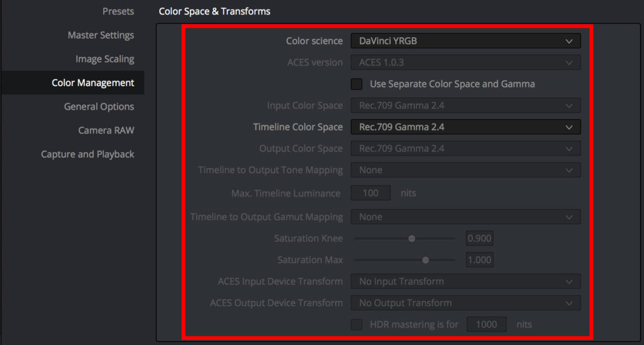Open the ACES version dropdown
Image resolution: width=644 pixels, height=345 pixels.
click(466, 62)
